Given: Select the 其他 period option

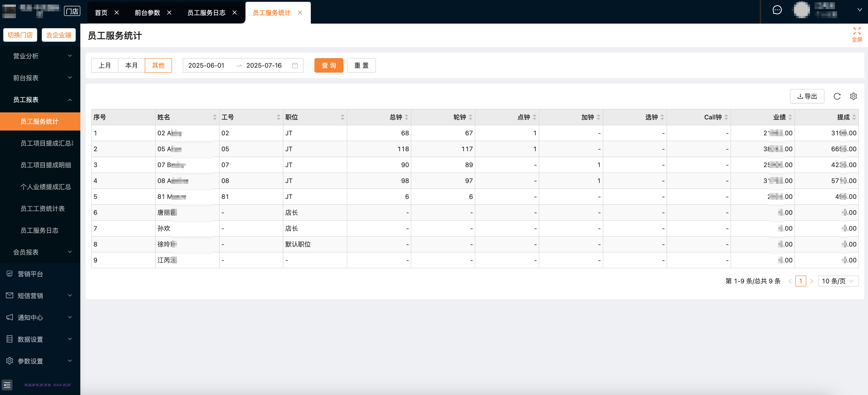Looking at the screenshot, I should click(158, 65).
